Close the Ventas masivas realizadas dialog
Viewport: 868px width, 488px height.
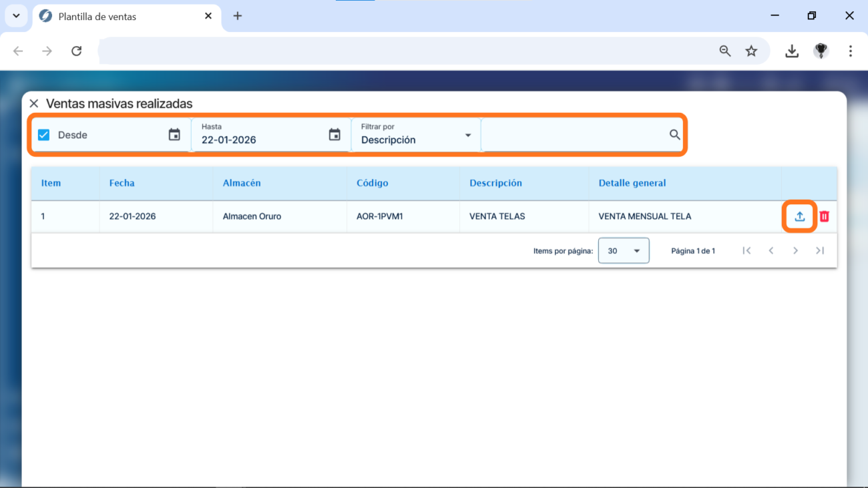click(x=34, y=103)
